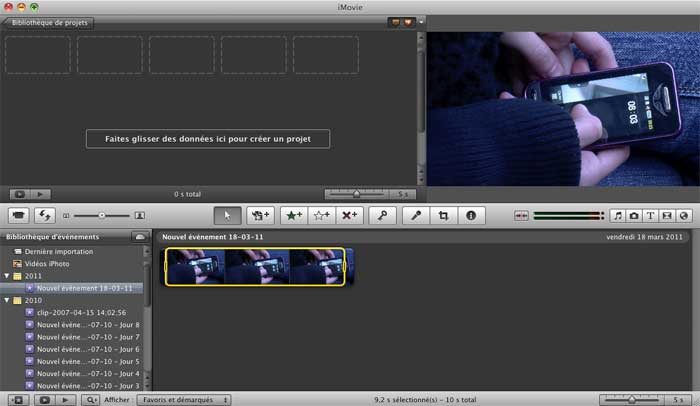The image size is (700, 406).
Task: Reject selection with the red X
Action: tap(349, 215)
